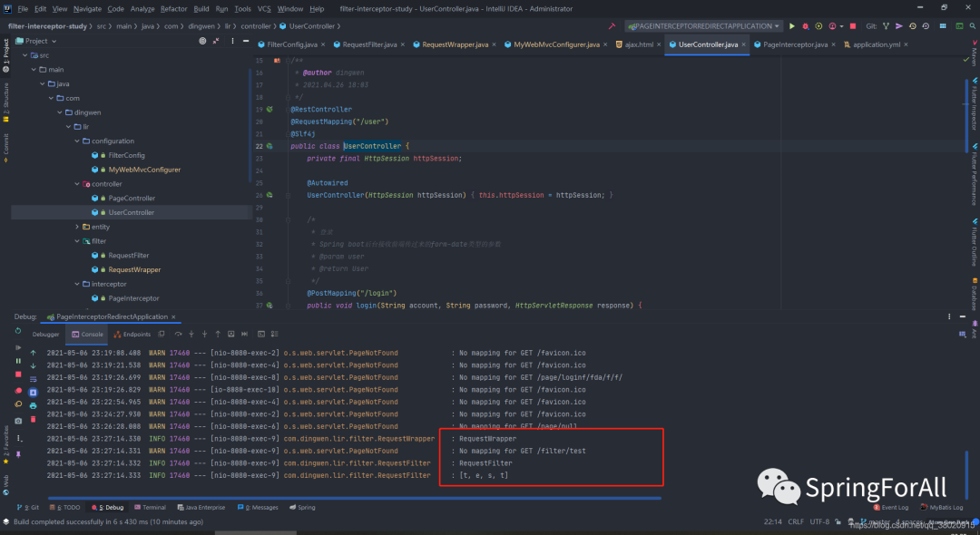Switch to PageInterceptor.java tab
Image resolution: width=980 pixels, height=535 pixels.
(794, 44)
